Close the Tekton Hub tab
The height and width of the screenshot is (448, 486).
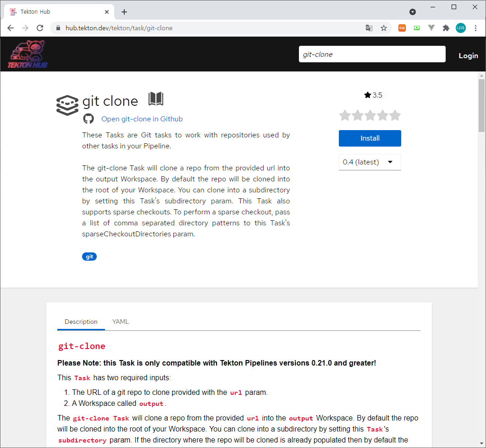click(x=107, y=12)
